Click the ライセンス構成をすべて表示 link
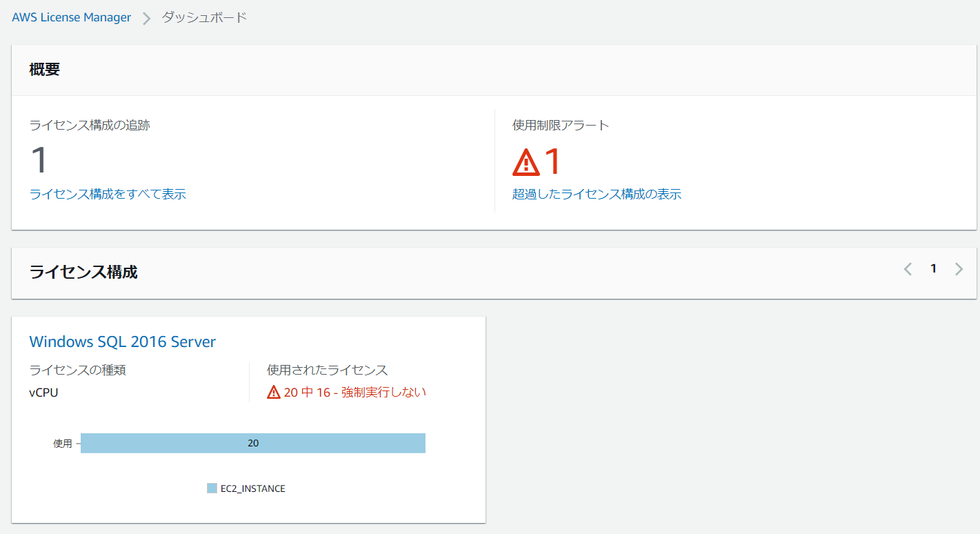 (x=108, y=194)
